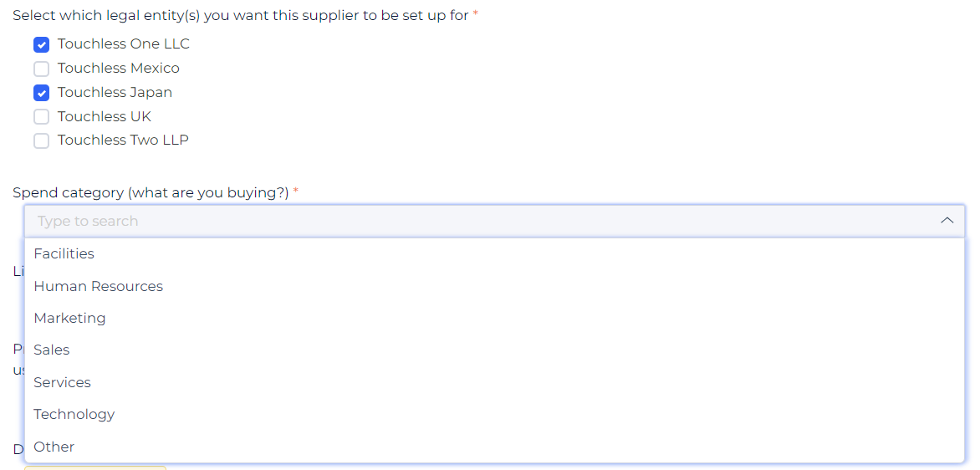The width and height of the screenshot is (980, 470).
Task: Click the 'Touchless Mexico' label text
Action: coord(119,68)
